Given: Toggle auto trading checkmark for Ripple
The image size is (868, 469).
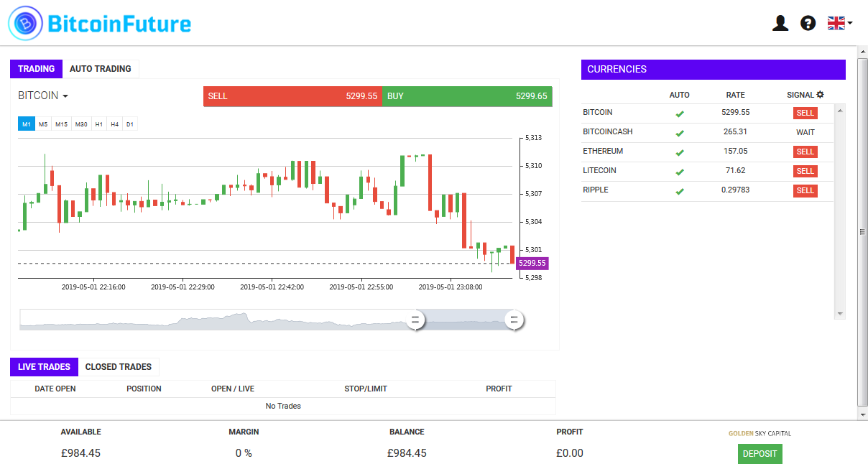Looking at the screenshot, I should [679, 191].
